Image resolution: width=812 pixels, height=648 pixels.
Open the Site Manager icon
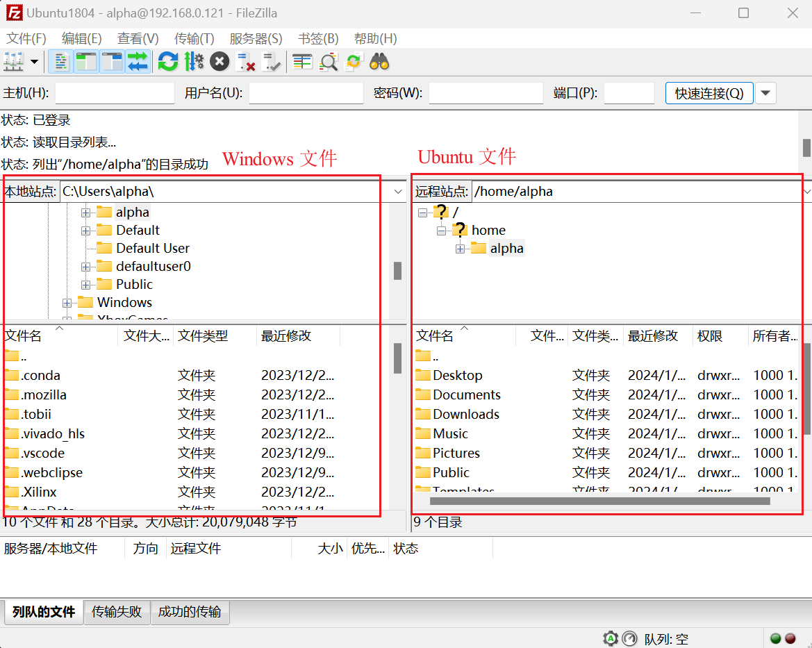pyautogui.click(x=13, y=62)
